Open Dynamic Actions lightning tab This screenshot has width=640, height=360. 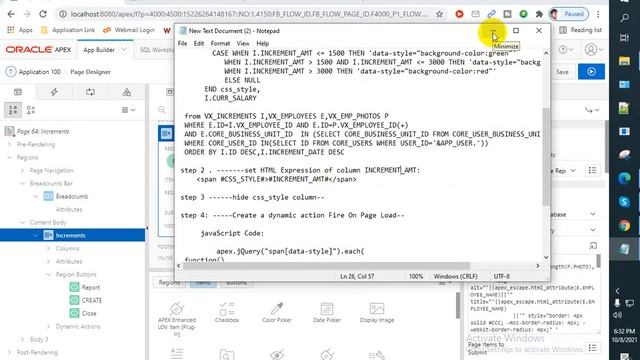tap(54, 92)
